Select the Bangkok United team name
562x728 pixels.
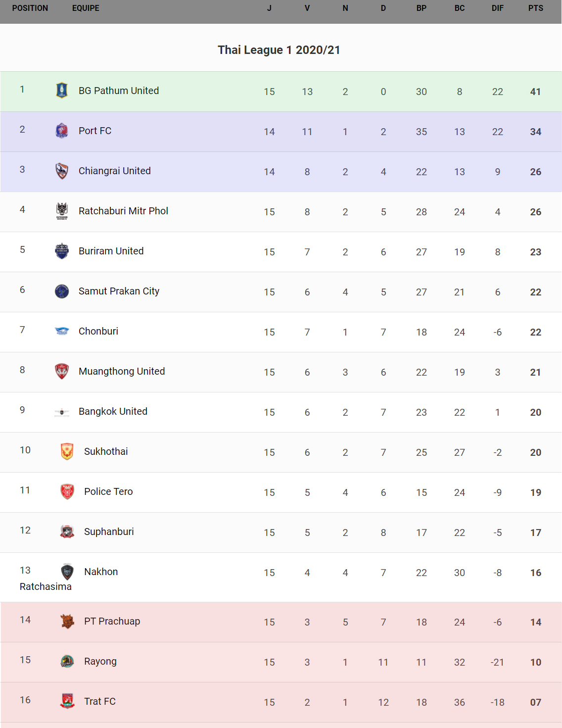[x=113, y=411]
